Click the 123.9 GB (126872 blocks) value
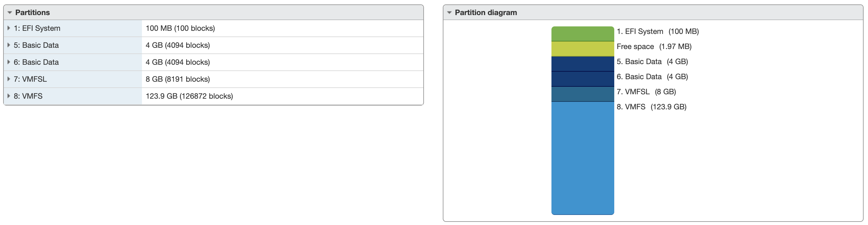The width and height of the screenshot is (868, 225). [x=189, y=96]
